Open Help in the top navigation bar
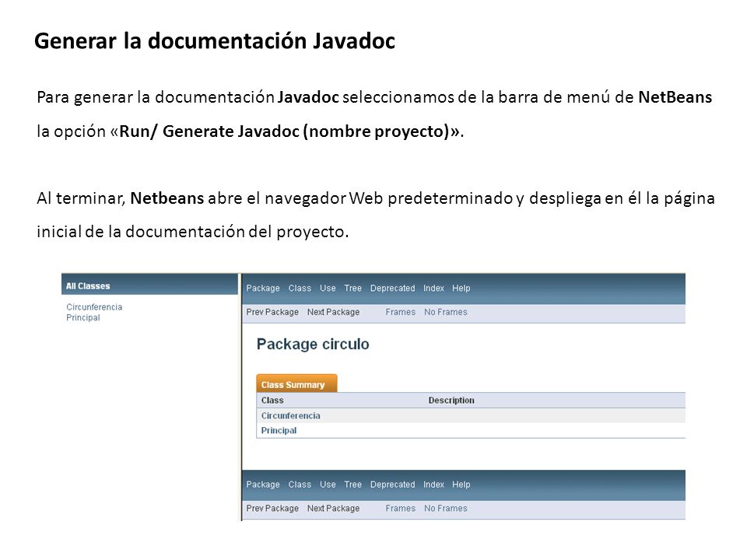Image resolution: width=747 pixels, height=560 pixels. click(x=461, y=288)
